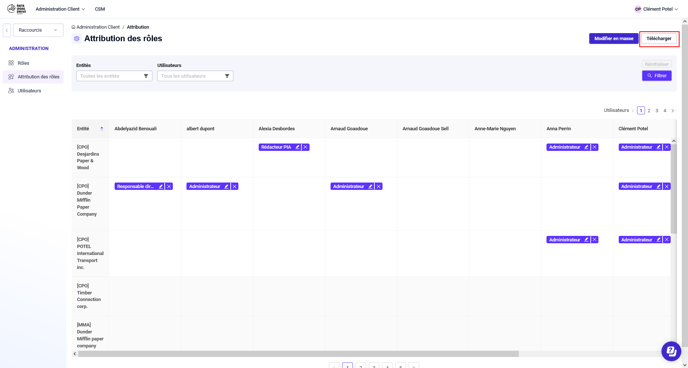688x368 pixels.
Task: Click the Desjardins Paper & Wood entity cell
Action: tap(90, 157)
